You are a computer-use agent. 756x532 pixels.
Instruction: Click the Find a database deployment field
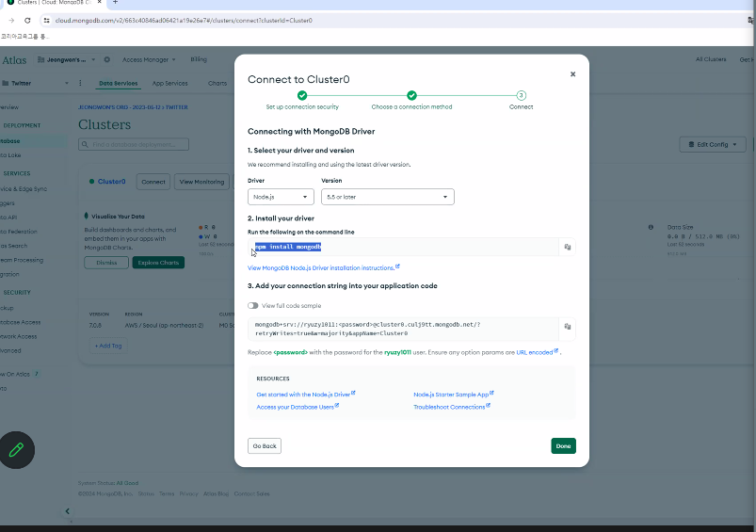tap(134, 144)
